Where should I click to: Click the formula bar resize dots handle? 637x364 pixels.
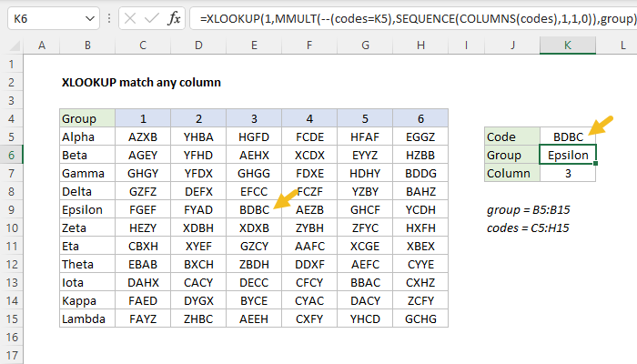[109, 19]
